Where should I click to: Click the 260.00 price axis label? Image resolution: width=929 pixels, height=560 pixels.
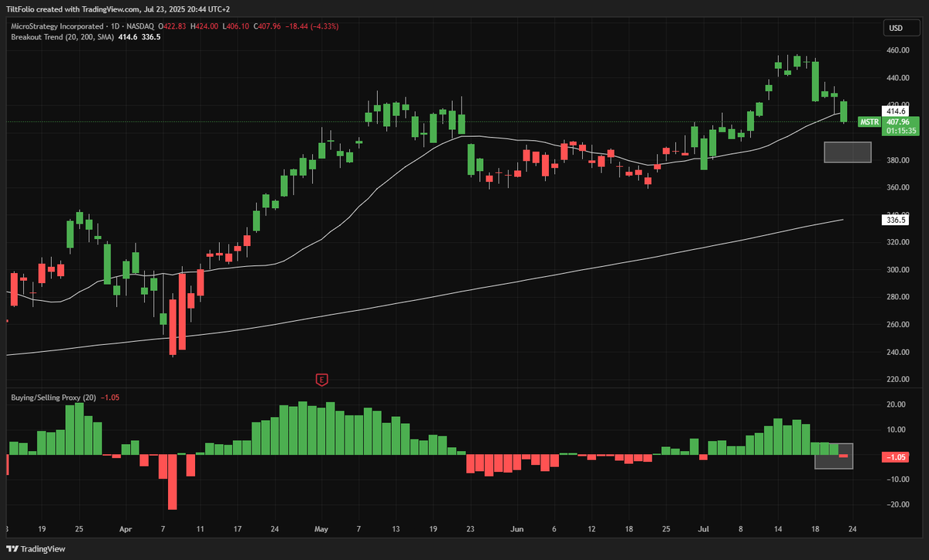(x=898, y=326)
